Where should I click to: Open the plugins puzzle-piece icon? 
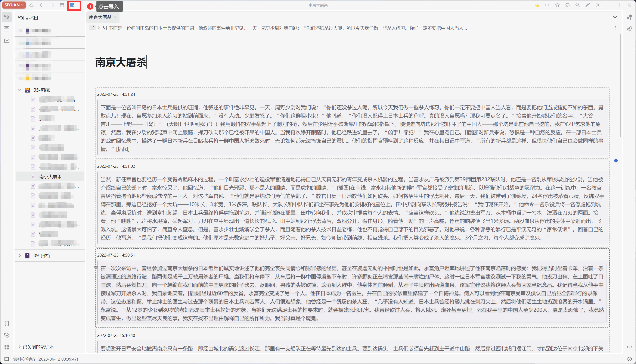point(567,5)
